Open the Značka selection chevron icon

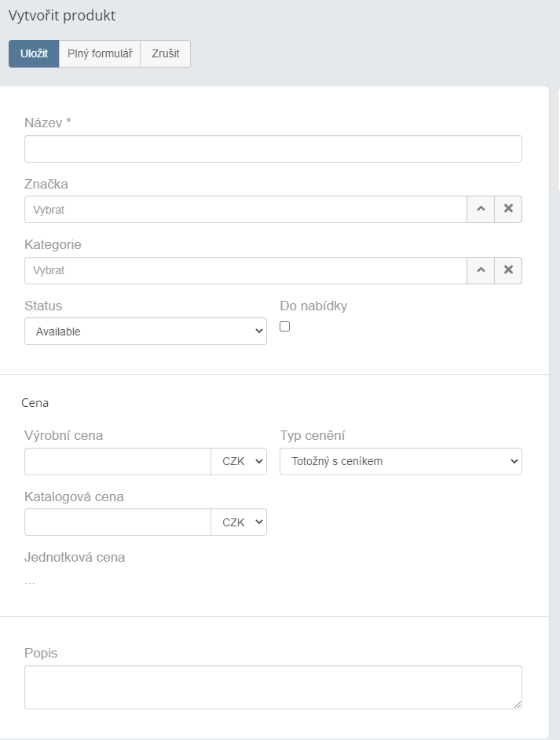[x=481, y=209]
